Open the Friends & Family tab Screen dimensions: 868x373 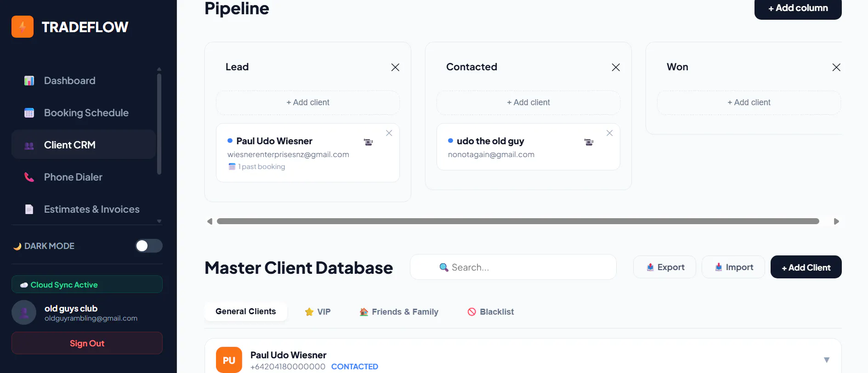click(x=399, y=312)
